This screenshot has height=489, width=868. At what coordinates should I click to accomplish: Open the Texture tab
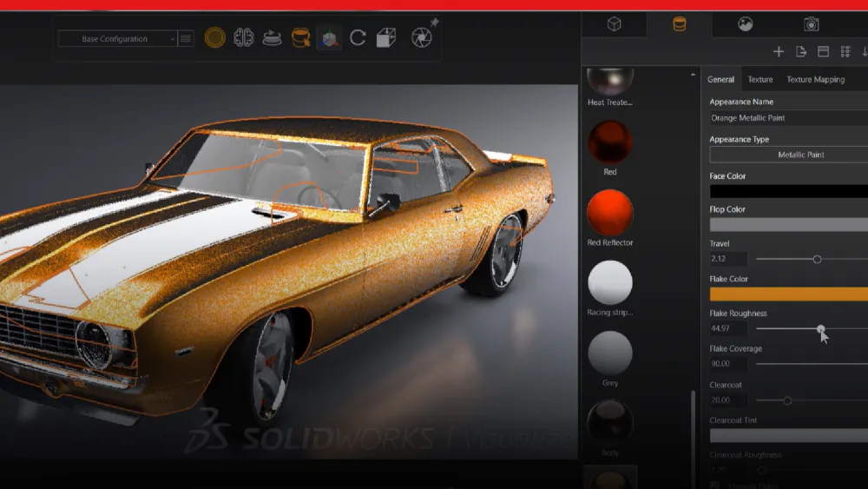tap(760, 79)
